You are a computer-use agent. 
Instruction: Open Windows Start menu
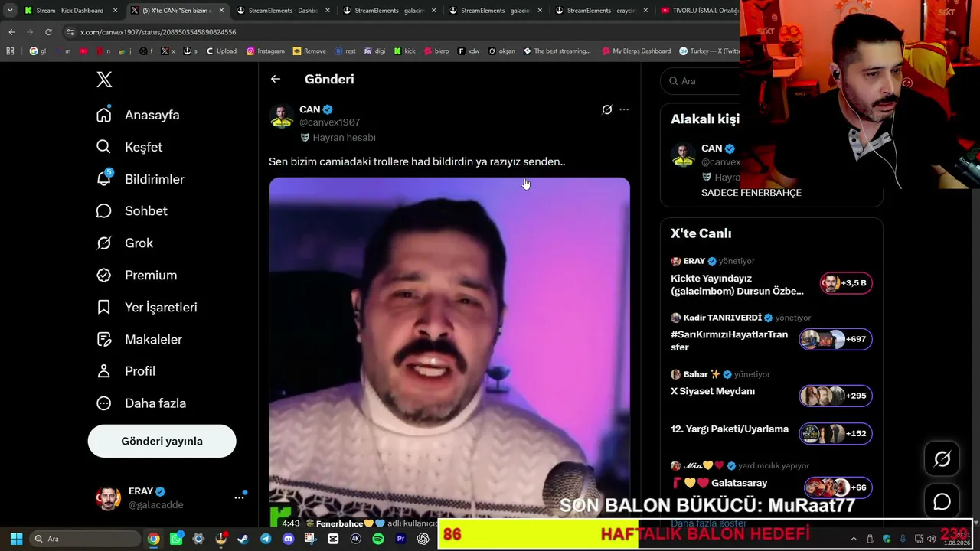[x=16, y=539]
